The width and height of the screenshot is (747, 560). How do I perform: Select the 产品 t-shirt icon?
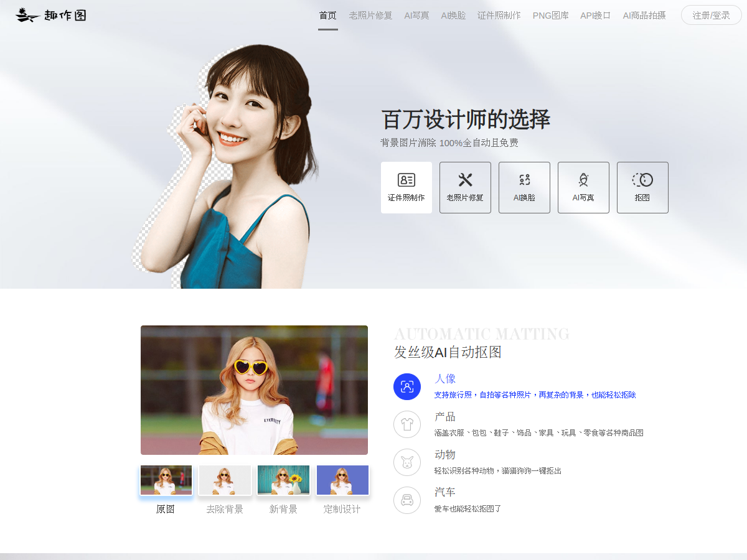407,424
